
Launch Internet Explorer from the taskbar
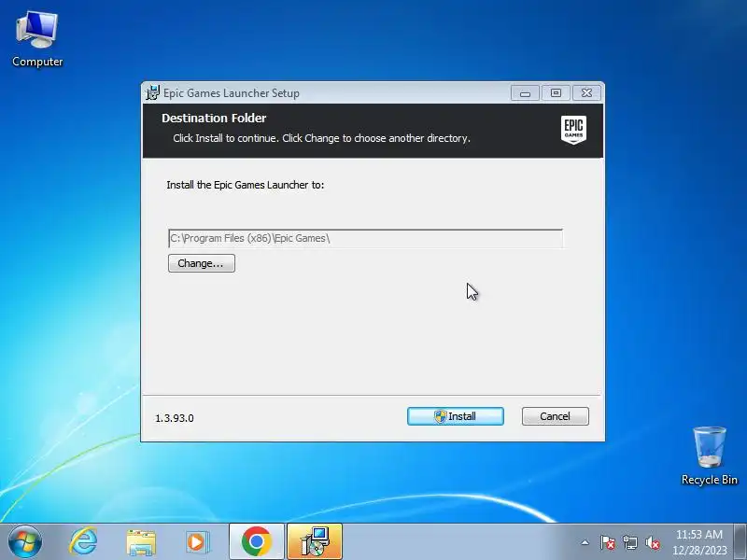point(83,542)
